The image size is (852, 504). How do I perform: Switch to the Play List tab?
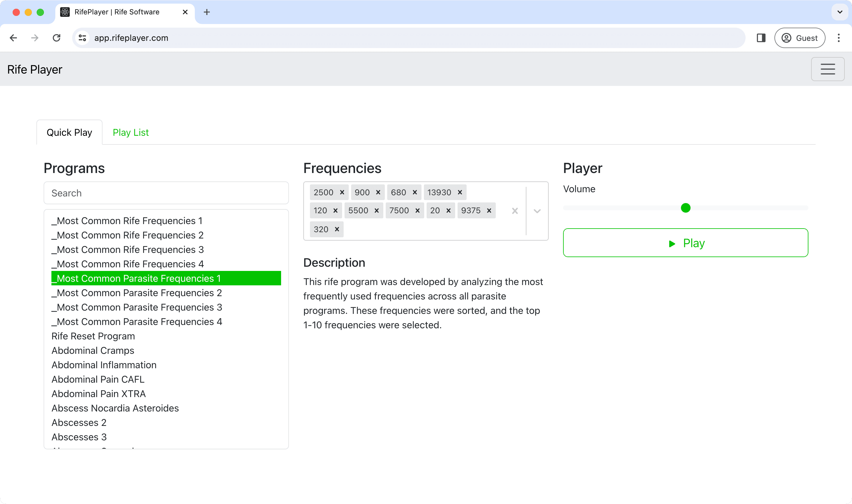tap(130, 132)
